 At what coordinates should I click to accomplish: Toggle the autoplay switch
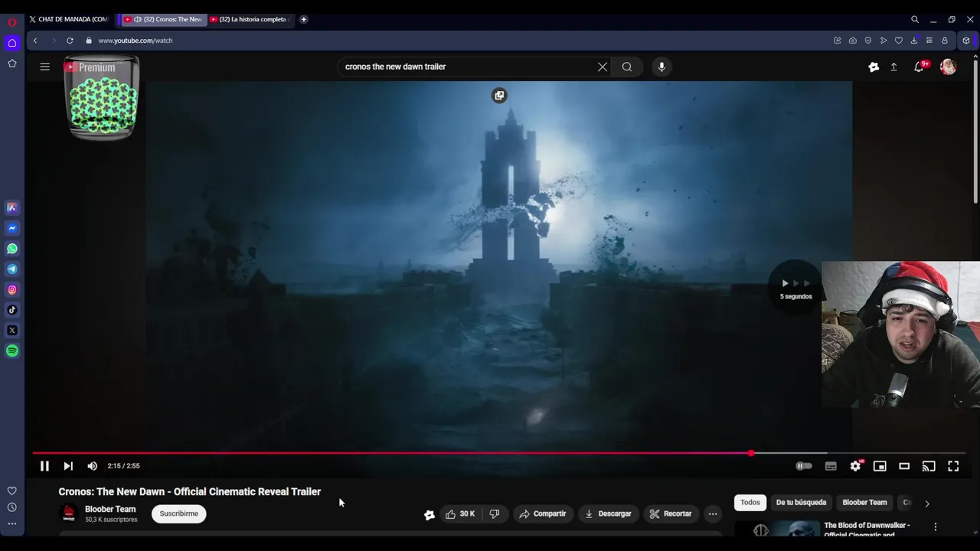(x=804, y=466)
